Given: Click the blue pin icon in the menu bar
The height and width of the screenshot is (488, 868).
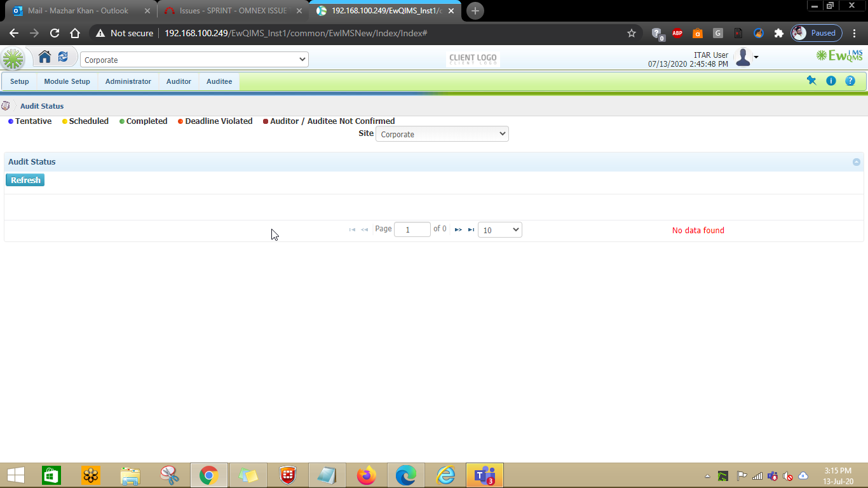Looking at the screenshot, I should coord(811,81).
